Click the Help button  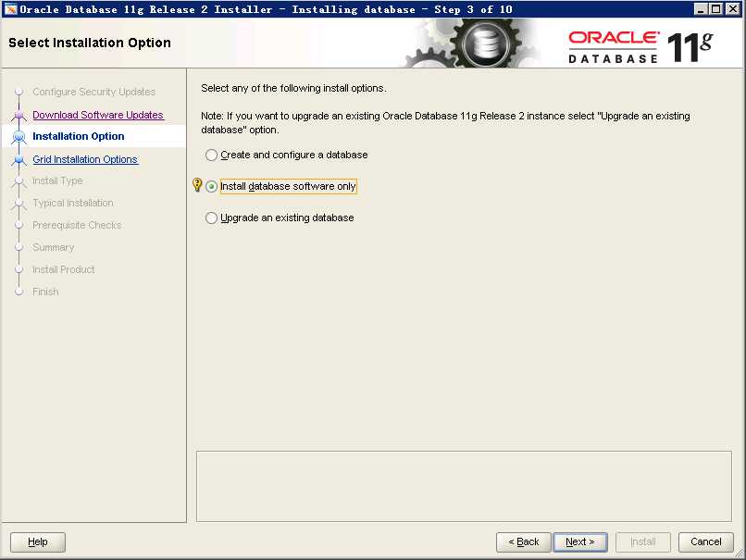click(x=38, y=541)
